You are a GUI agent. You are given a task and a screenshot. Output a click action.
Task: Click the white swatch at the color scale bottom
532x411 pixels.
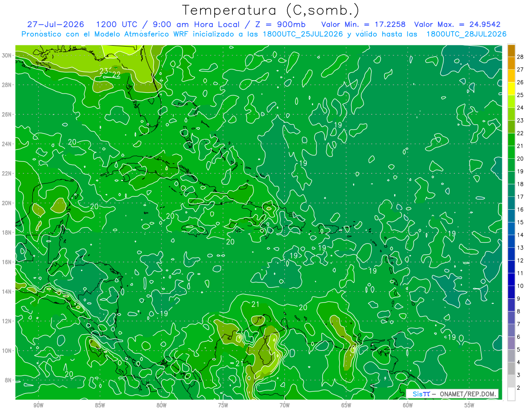(511, 394)
